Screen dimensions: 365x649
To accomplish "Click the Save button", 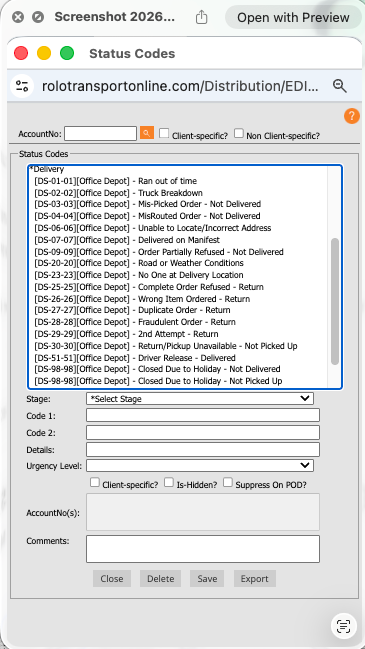I will click(207, 579).
